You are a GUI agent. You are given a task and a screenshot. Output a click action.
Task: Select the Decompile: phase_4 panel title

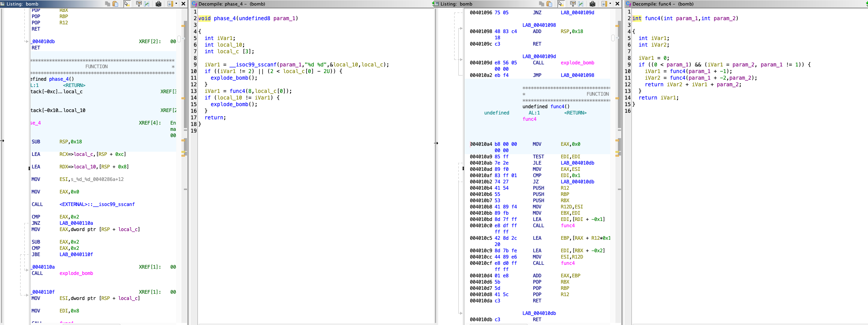point(232,4)
